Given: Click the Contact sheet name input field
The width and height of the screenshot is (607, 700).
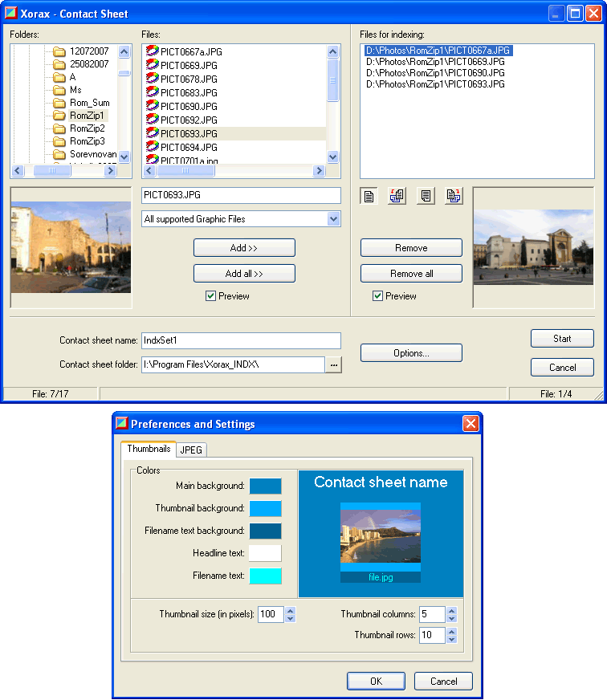Looking at the screenshot, I should click(241, 340).
